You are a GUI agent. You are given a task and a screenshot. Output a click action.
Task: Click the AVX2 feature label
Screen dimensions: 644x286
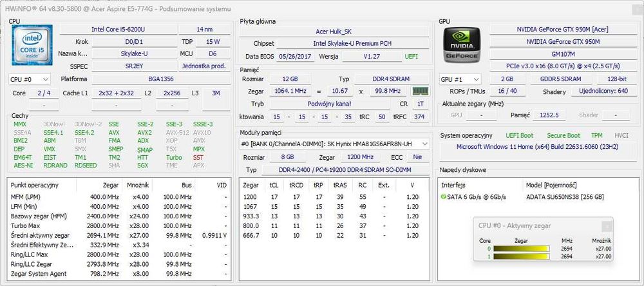click(x=144, y=132)
